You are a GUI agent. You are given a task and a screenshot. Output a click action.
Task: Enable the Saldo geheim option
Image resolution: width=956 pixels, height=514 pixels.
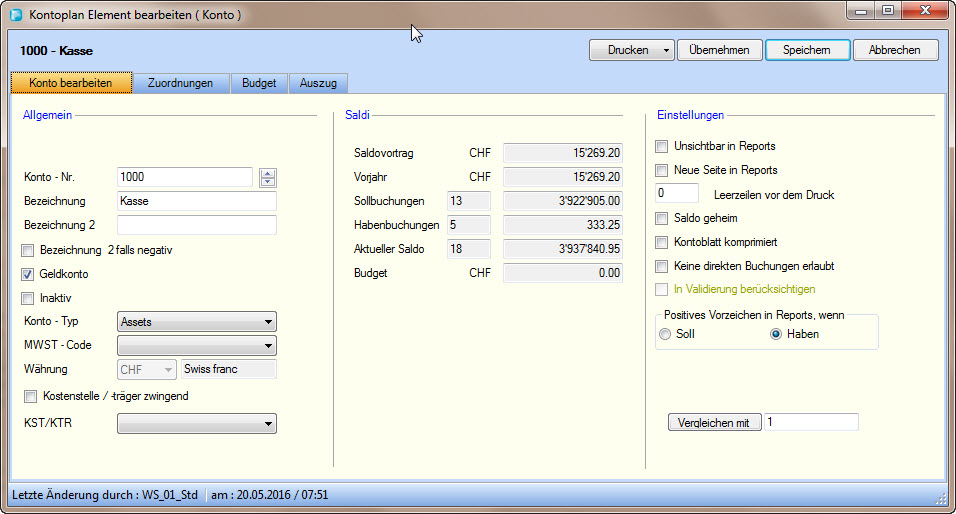pyautogui.click(x=661, y=218)
